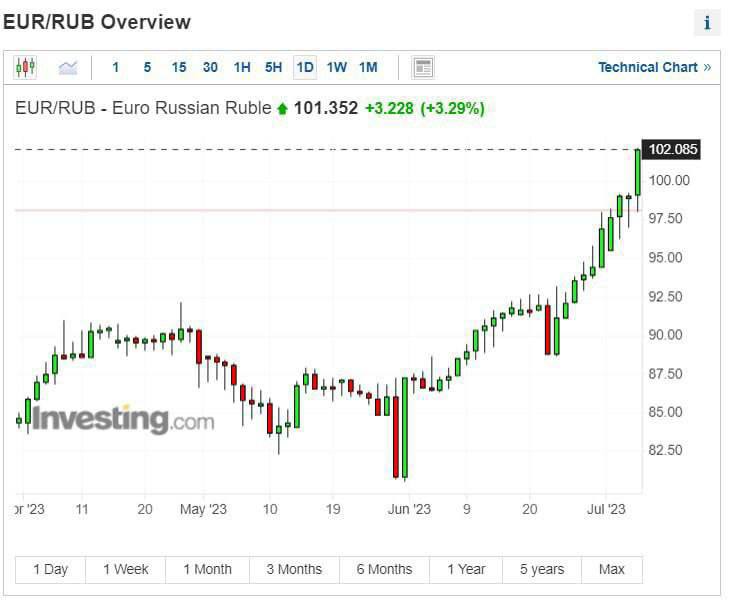Screen dimensions: 729x607
Task: Select the 1 Year range
Action: [x=466, y=569]
